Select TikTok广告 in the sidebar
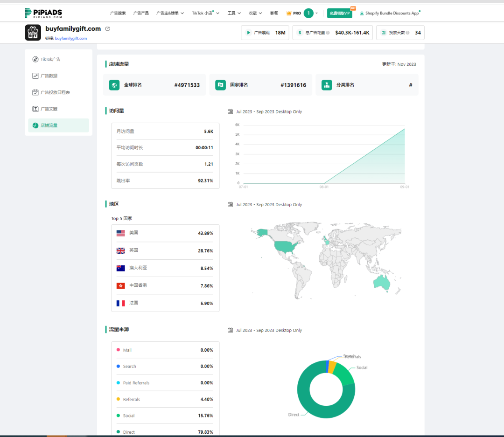 coord(58,59)
